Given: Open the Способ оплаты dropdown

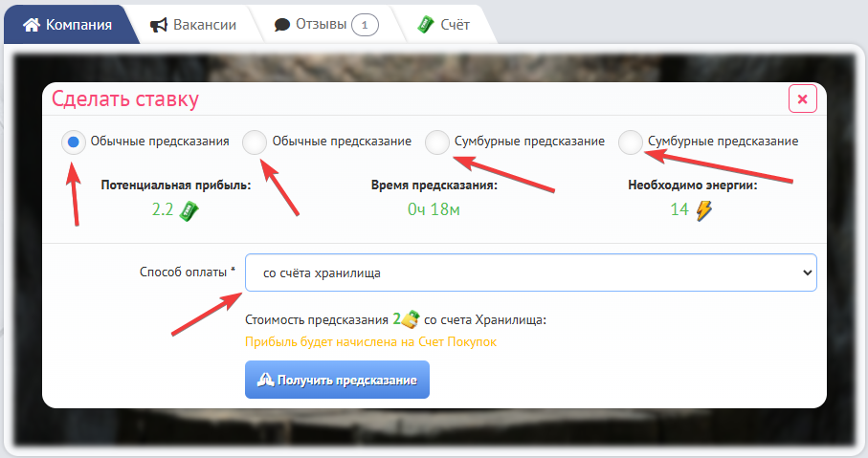Looking at the screenshot, I should [531, 273].
